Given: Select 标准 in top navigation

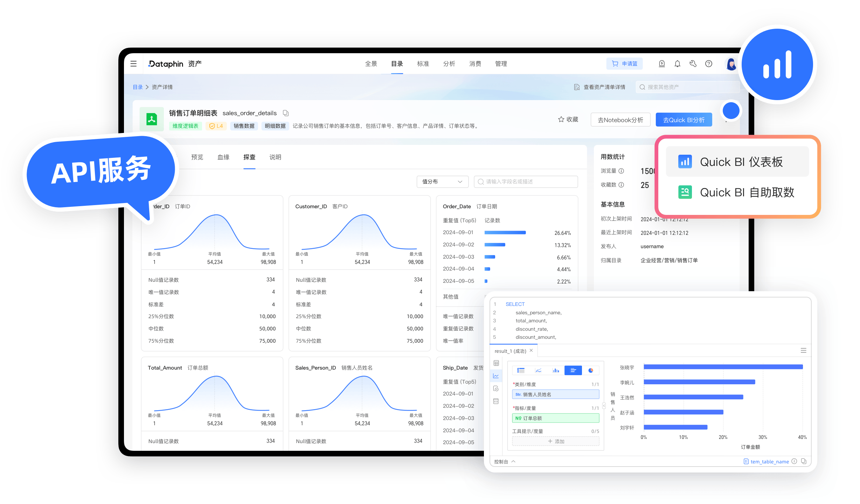Looking at the screenshot, I should click(423, 64).
